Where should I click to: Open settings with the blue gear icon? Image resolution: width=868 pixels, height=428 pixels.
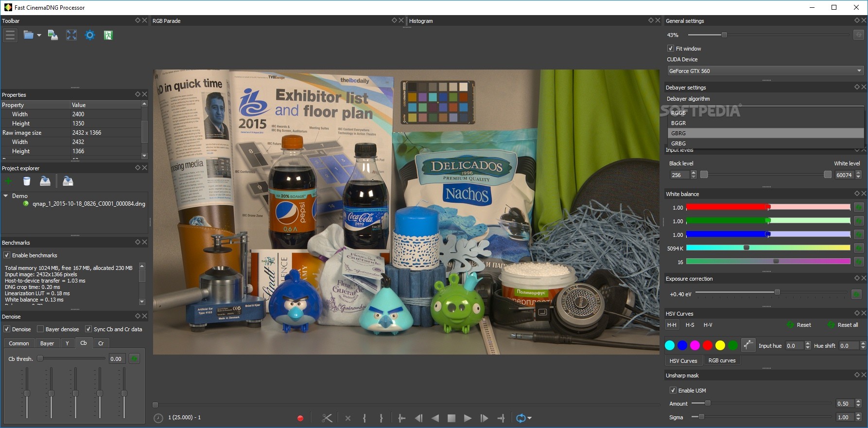[x=90, y=35]
